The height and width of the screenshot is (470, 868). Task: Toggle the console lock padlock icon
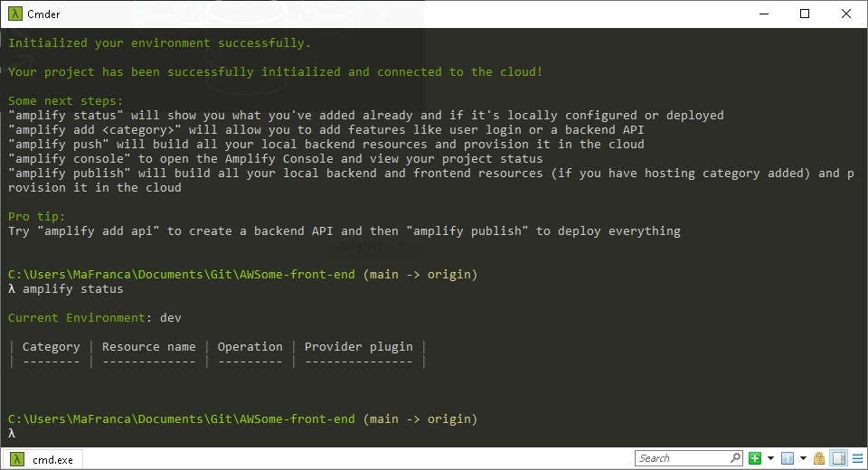tap(819, 458)
